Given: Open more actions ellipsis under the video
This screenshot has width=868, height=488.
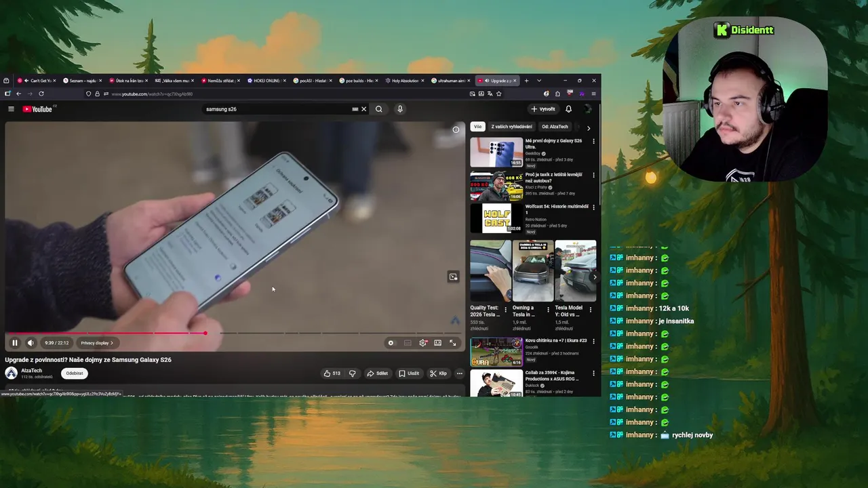Looking at the screenshot, I should point(459,373).
